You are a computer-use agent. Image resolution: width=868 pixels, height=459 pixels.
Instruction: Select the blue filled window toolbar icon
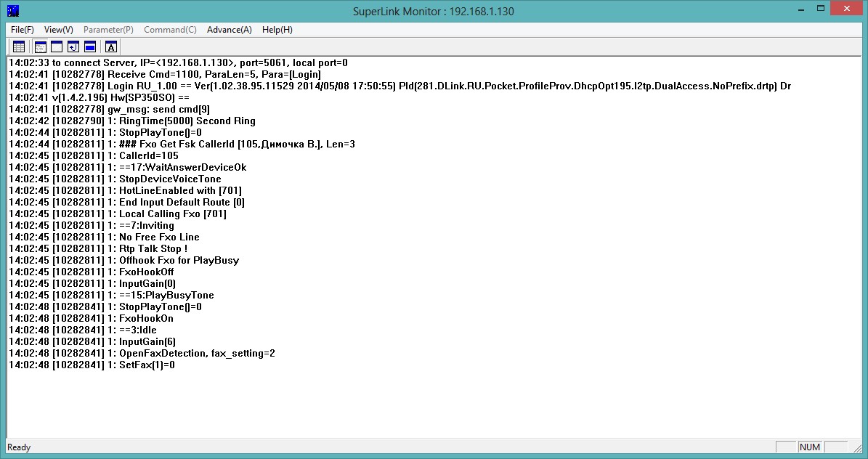coord(89,47)
